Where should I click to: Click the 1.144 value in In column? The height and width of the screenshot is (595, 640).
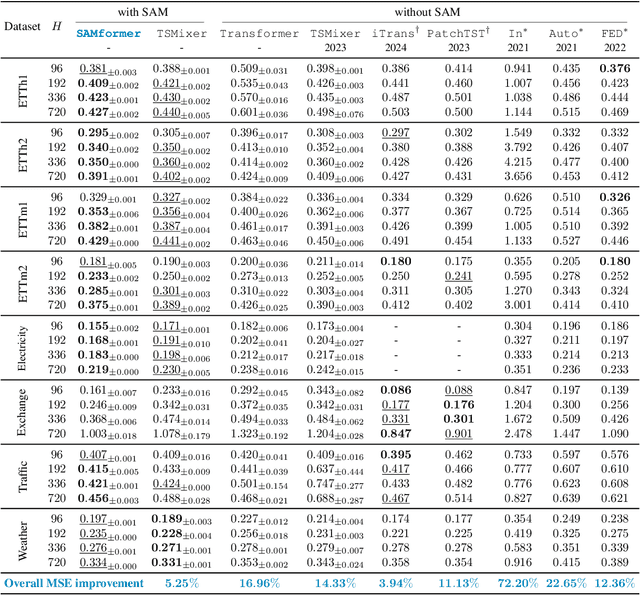[x=518, y=112]
